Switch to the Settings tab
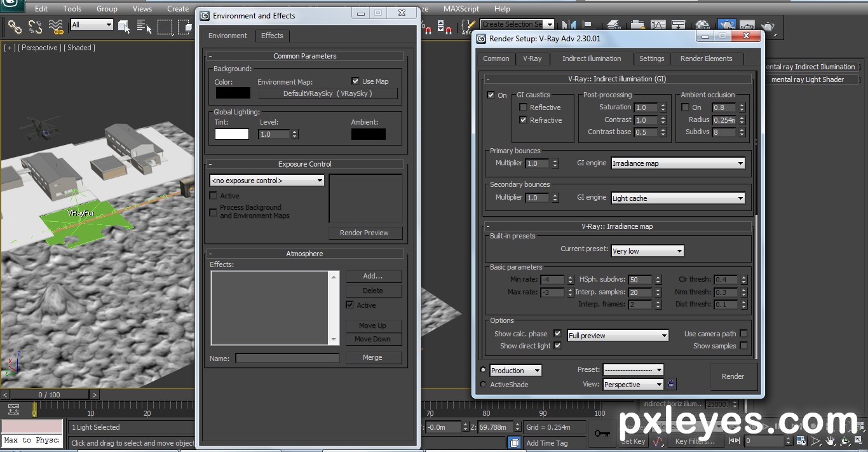The height and width of the screenshot is (452, 868). 651,58
